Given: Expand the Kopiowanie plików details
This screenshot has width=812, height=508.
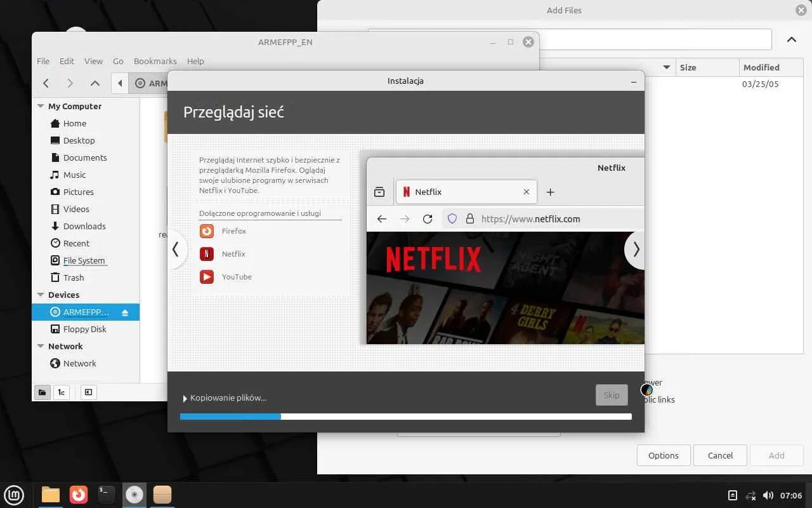Looking at the screenshot, I should click(185, 398).
